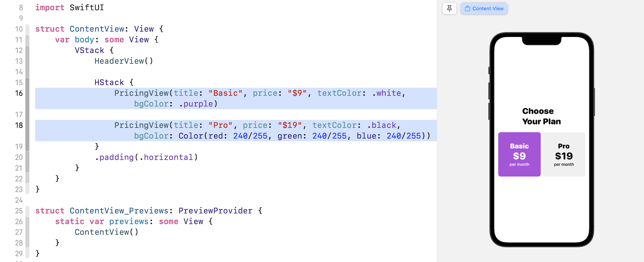
Task: Click the code folding ribbon beside line 12
Action: 28,50
